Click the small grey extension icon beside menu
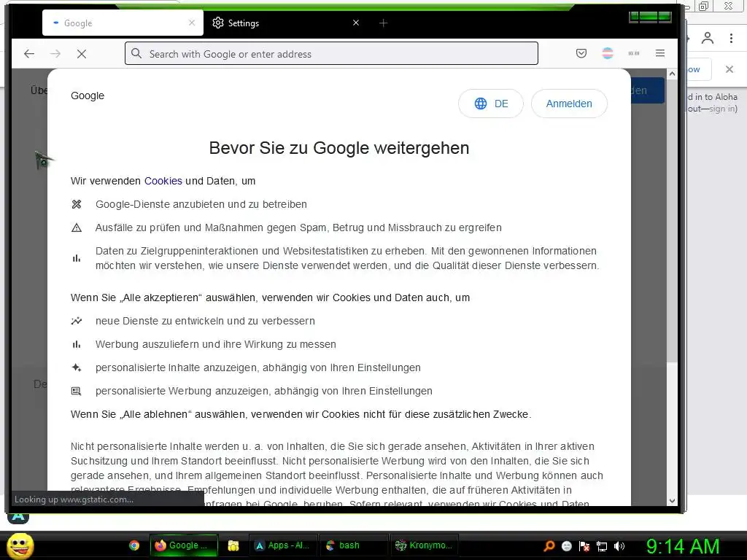The image size is (747, 560). click(634, 53)
